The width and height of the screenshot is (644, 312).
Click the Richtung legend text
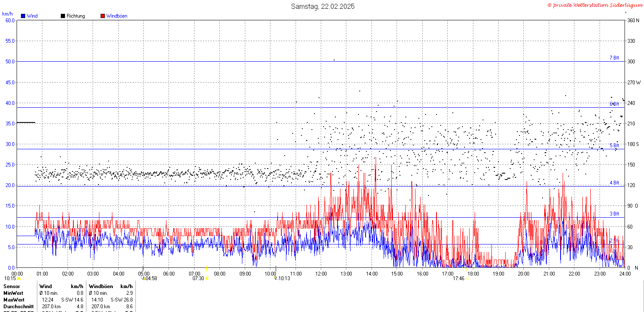(x=75, y=16)
